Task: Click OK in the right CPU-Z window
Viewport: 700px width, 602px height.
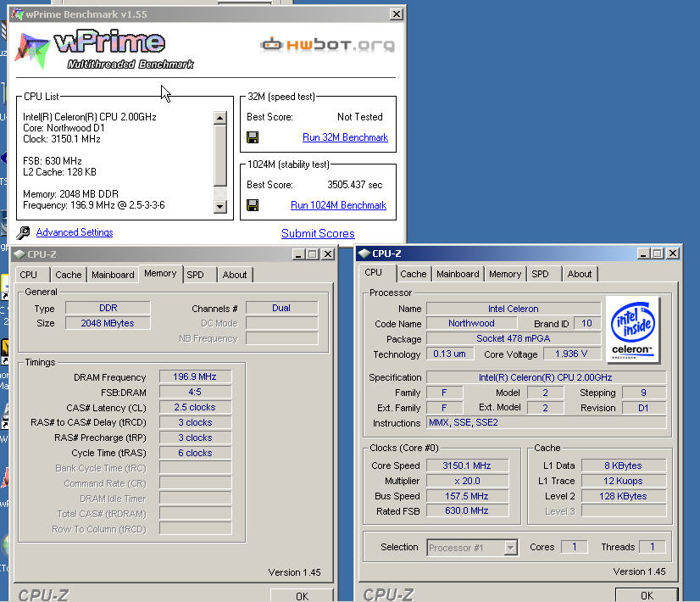Action: pos(647,595)
